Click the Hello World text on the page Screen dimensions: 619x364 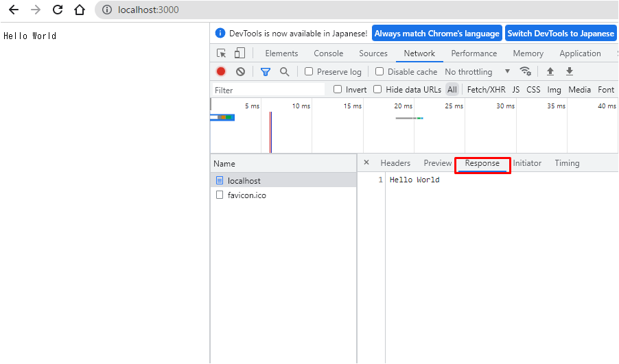[30, 36]
